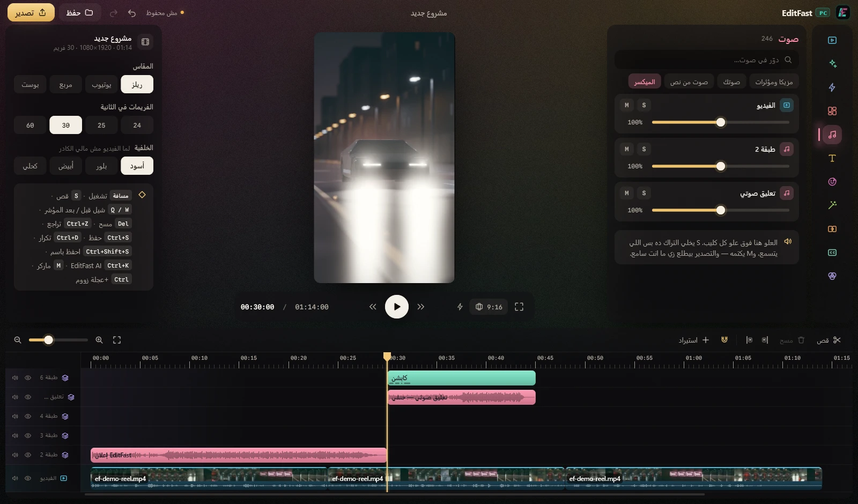Viewport: 858px width, 504px height.
Task: Open the text tool in the sidebar
Action: click(x=832, y=158)
